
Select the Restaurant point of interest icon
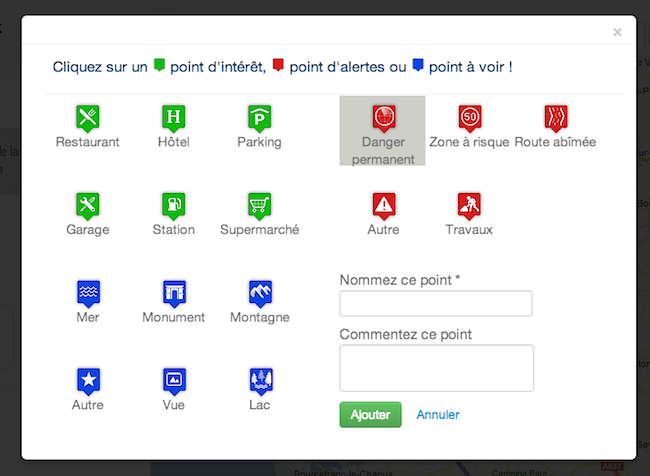pyautogui.click(x=88, y=118)
